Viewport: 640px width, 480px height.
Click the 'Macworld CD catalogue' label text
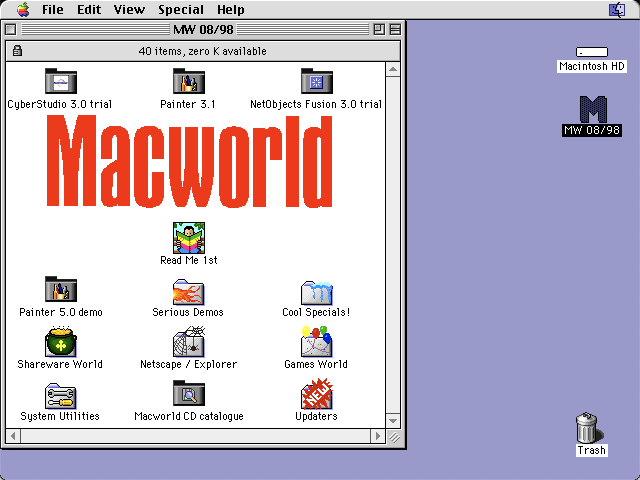[x=189, y=416]
